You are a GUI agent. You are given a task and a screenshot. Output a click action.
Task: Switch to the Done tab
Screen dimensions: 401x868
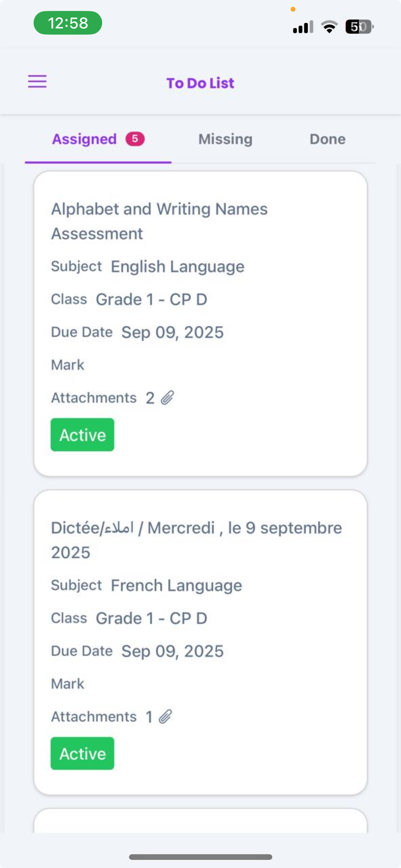(327, 139)
